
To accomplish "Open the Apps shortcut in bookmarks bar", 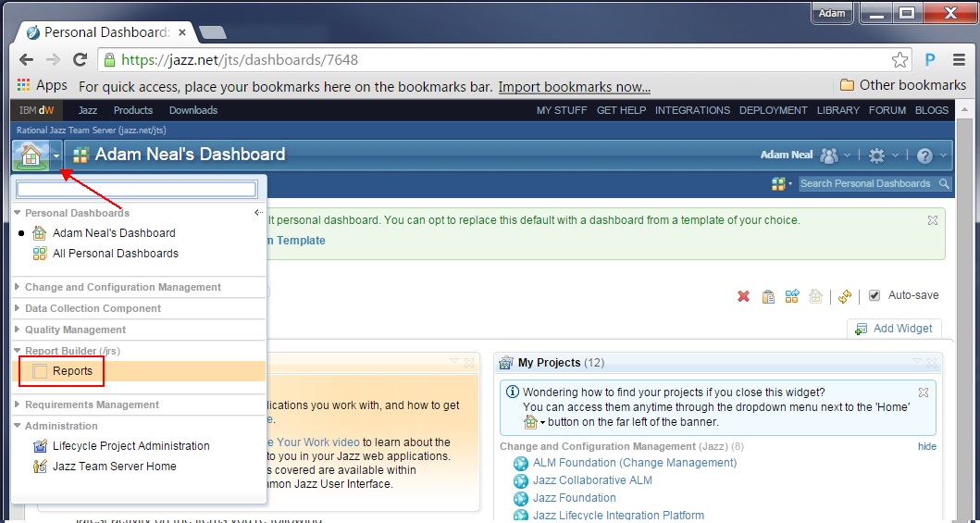I will (x=42, y=85).
